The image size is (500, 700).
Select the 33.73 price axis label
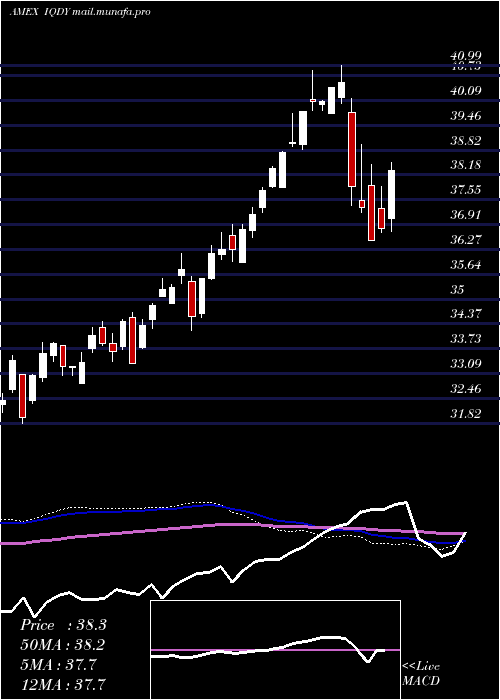(466, 339)
